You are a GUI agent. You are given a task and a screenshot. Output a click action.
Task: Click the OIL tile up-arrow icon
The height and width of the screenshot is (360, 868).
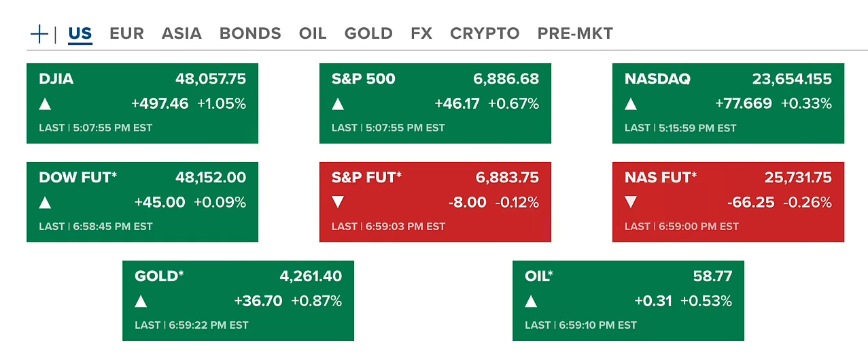pyautogui.click(x=531, y=301)
